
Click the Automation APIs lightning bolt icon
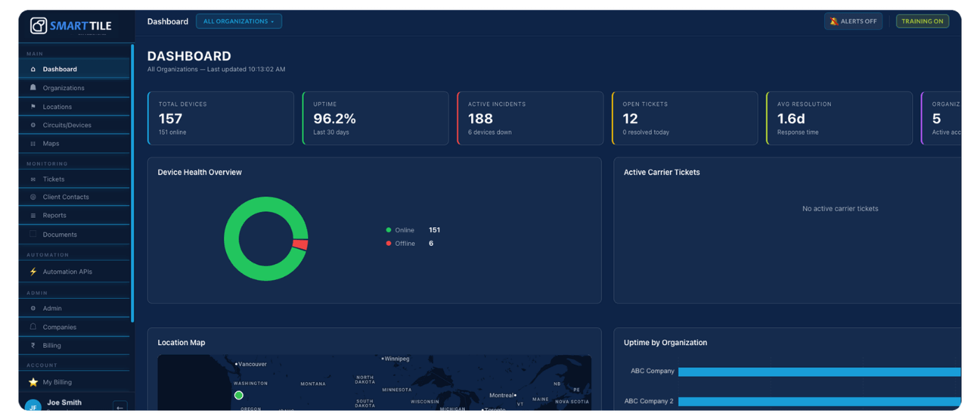pos(32,271)
